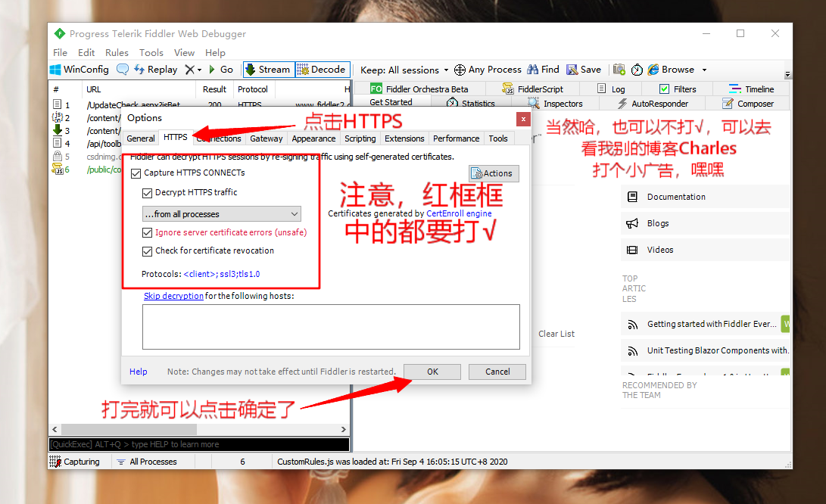Open the Documentation link icon

pos(632,197)
